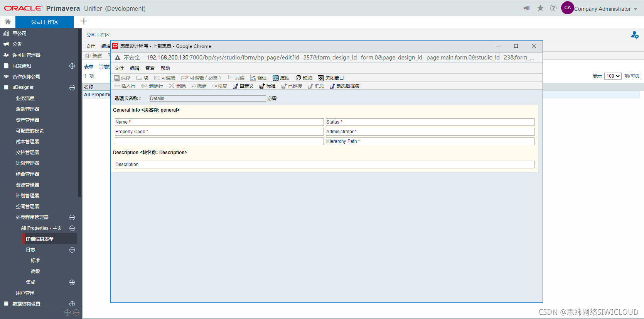Click the Close Window (关闭窗口) toolbar icon
Screen dimensions: 644x319
[320, 78]
